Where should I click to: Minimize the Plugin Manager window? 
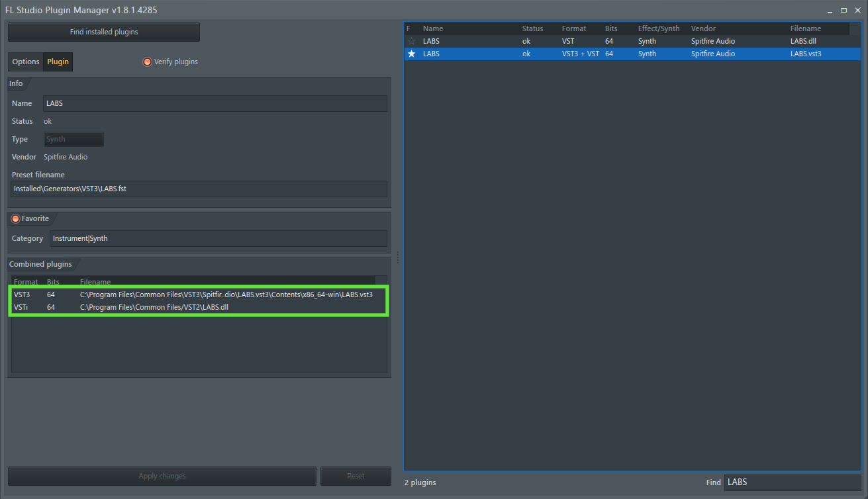point(831,11)
